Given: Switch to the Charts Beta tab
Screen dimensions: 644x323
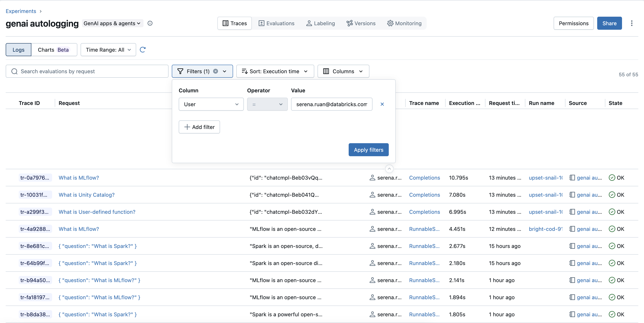Looking at the screenshot, I should point(54,49).
